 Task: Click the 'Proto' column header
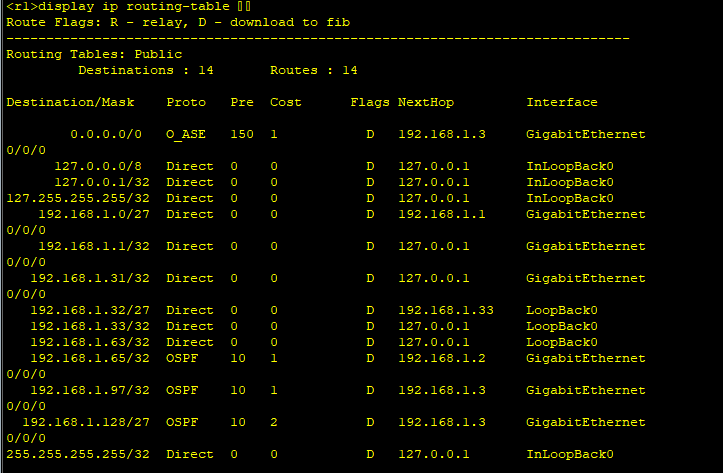[186, 102]
